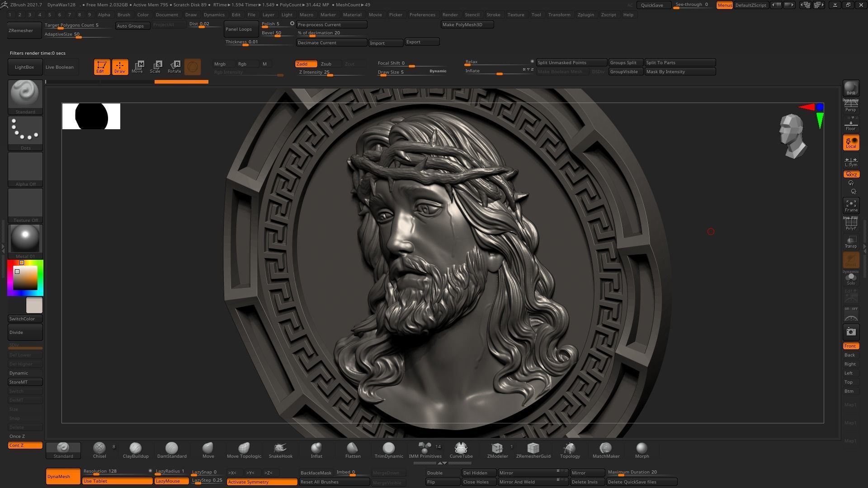Click the camera snapshot icon
The width and height of the screenshot is (868, 488).
pyautogui.click(x=851, y=332)
